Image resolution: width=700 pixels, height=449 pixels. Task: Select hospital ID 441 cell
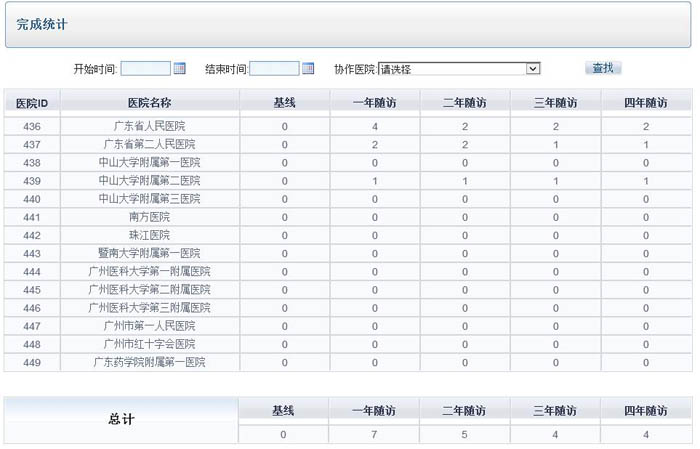click(32, 217)
